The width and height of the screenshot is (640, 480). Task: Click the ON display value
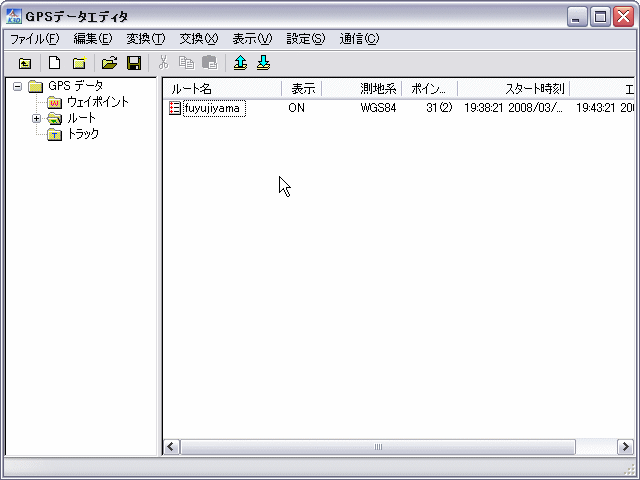click(x=296, y=108)
